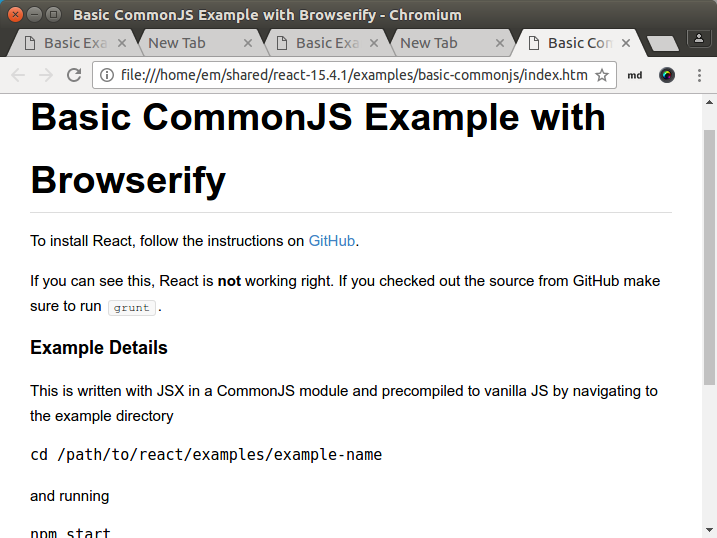Screen dimensions: 717x538
Task: Click the address bar URL field
Action: [350, 75]
